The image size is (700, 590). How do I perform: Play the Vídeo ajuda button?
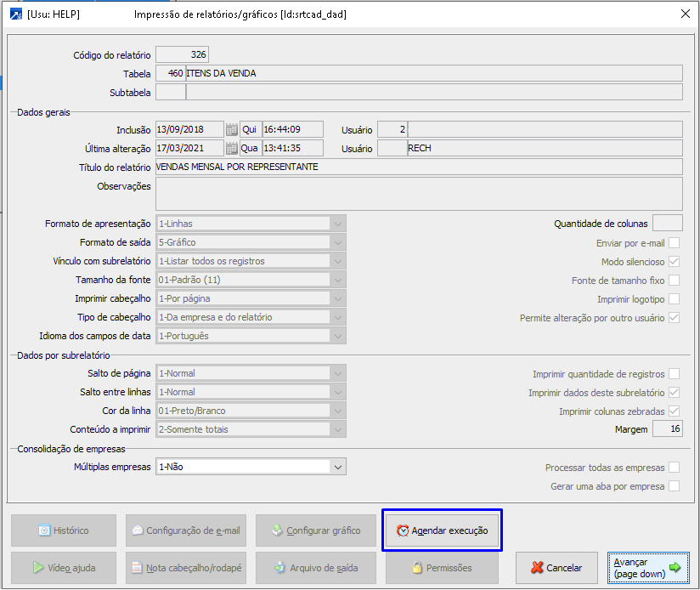[64, 568]
